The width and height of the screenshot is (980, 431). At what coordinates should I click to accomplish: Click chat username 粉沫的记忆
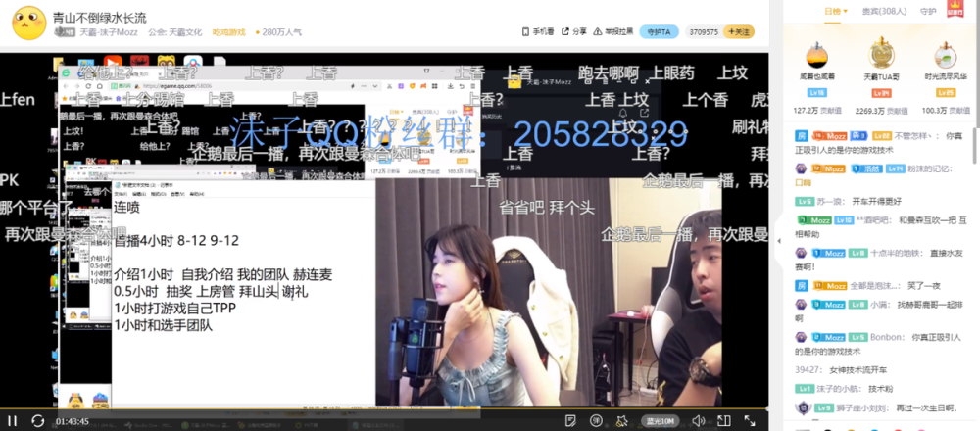[x=929, y=168]
